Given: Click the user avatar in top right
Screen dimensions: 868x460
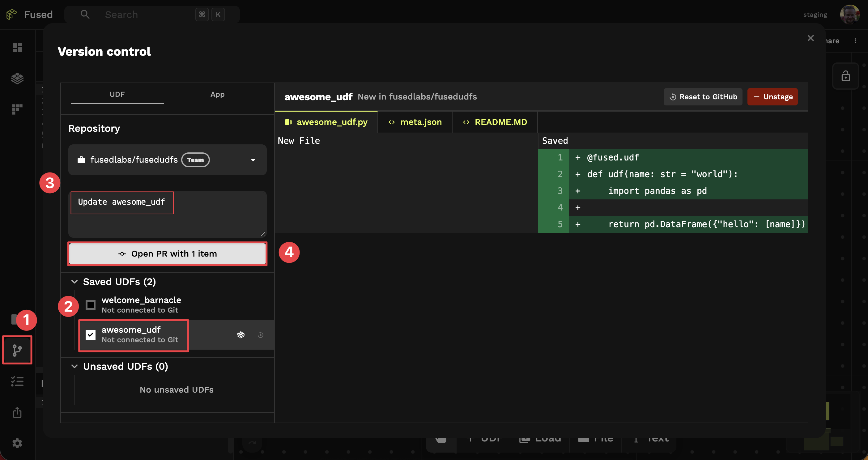Looking at the screenshot, I should click(849, 14).
